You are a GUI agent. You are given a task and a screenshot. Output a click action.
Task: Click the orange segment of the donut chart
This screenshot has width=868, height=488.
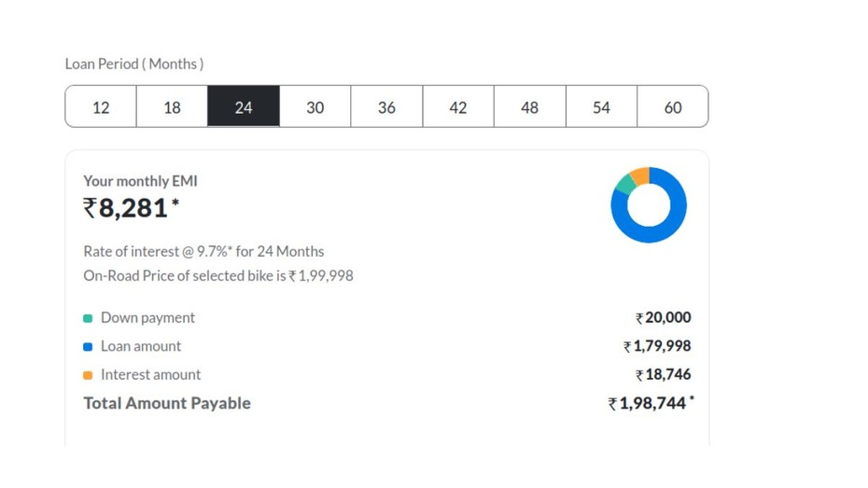639,175
